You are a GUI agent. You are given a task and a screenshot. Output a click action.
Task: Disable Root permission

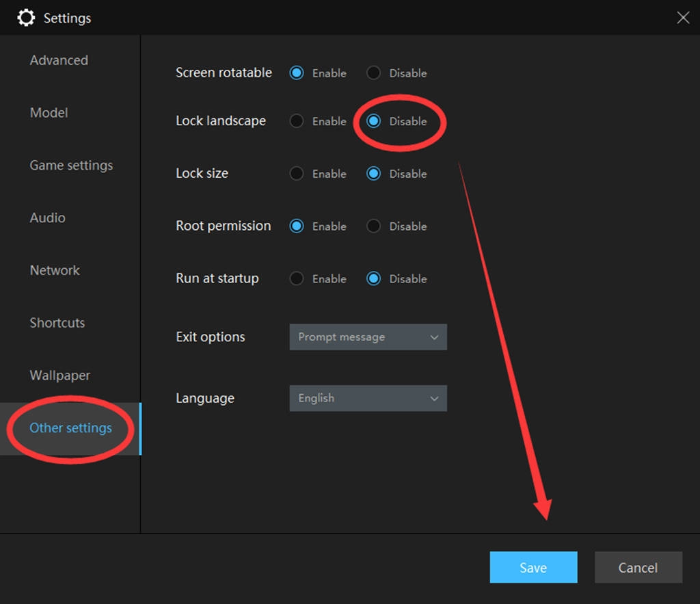373,226
